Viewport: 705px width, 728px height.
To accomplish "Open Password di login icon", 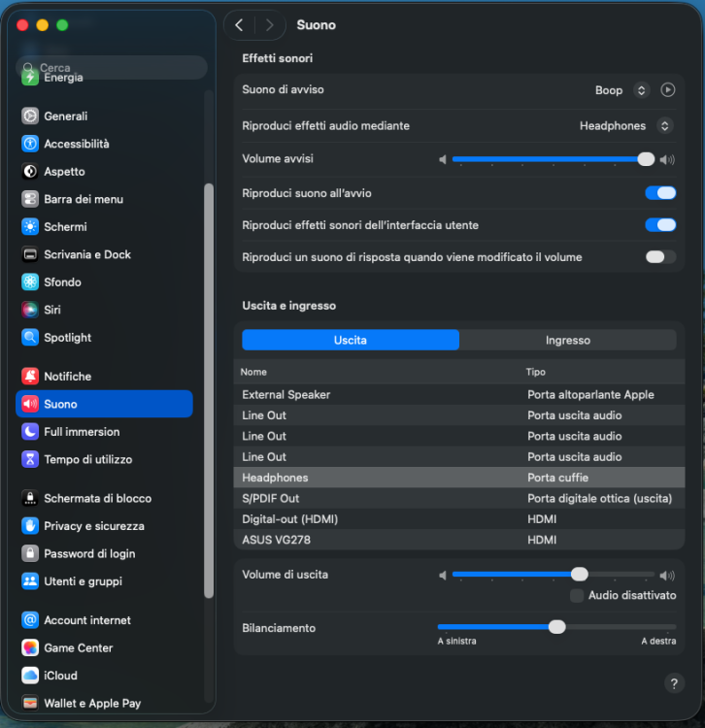I will point(30,553).
